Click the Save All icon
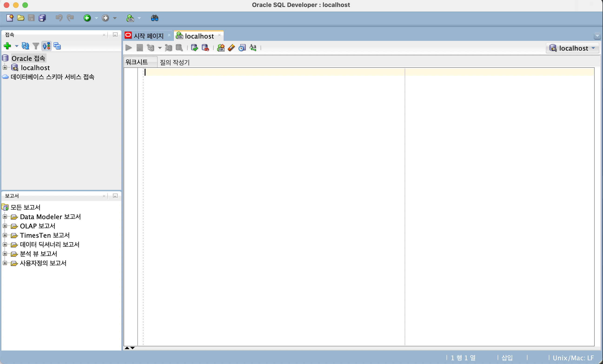The image size is (603, 364). 42,18
